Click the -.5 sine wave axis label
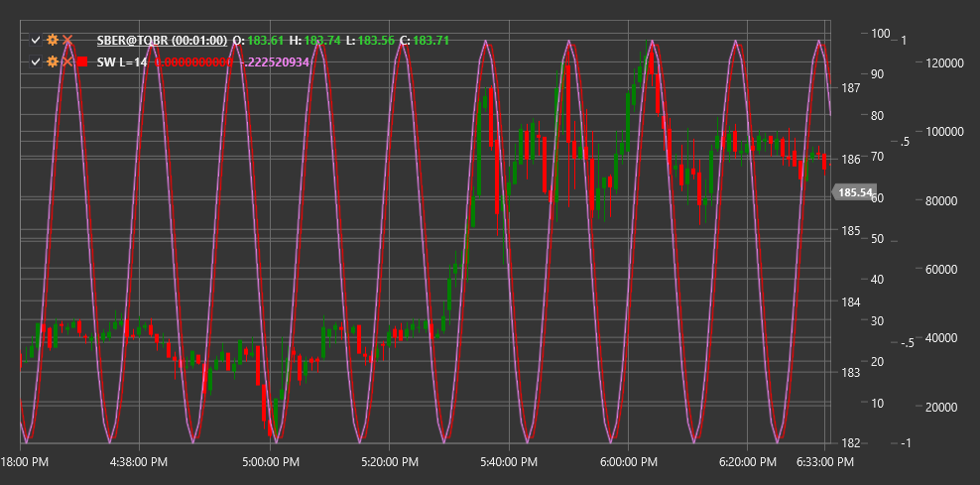Viewport: 980px width, 485px height. tap(908, 342)
